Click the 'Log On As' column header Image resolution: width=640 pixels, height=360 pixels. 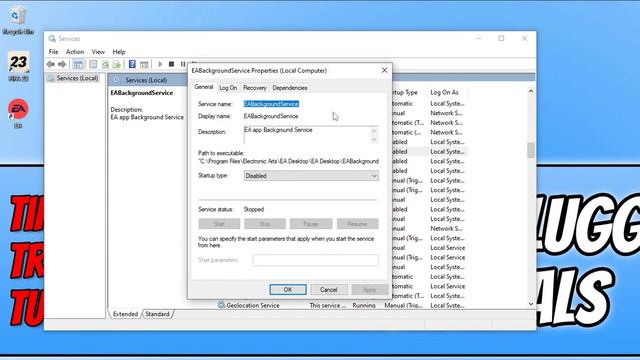444,92
